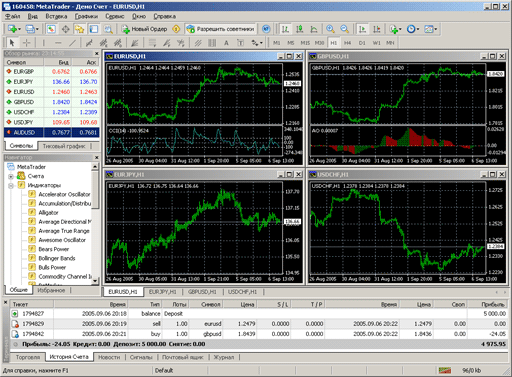Switch to MN timeframe
The height and width of the screenshot is (377, 512).
(390, 43)
